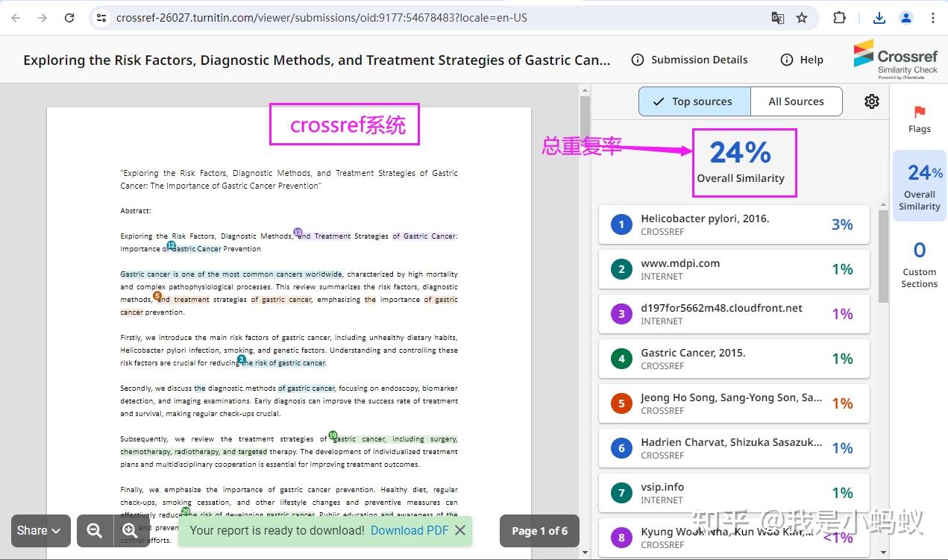
Task: Open the Flags panel
Action: tap(919, 119)
